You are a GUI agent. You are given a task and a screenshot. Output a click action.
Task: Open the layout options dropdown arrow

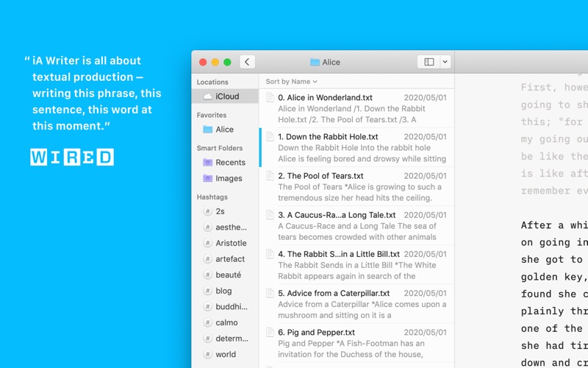(445, 62)
